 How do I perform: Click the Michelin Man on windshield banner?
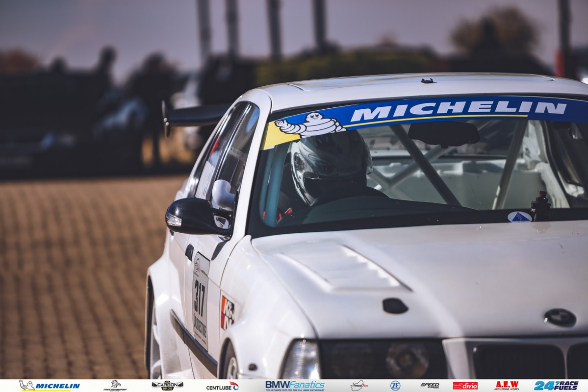point(310,125)
